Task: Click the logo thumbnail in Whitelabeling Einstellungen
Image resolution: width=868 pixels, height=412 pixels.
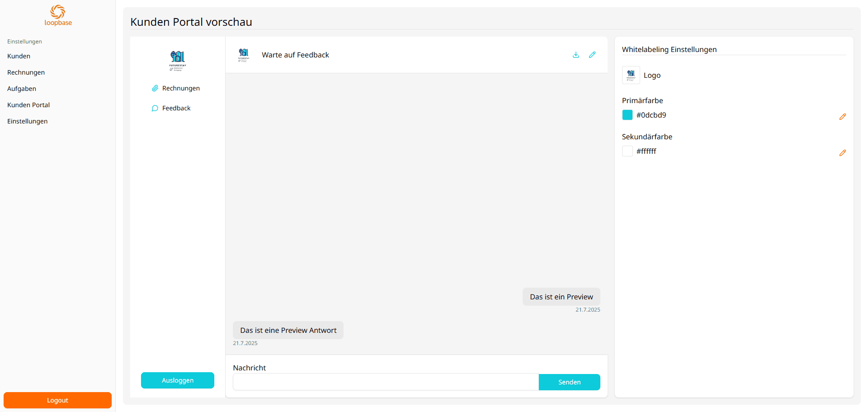Action: (631, 75)
